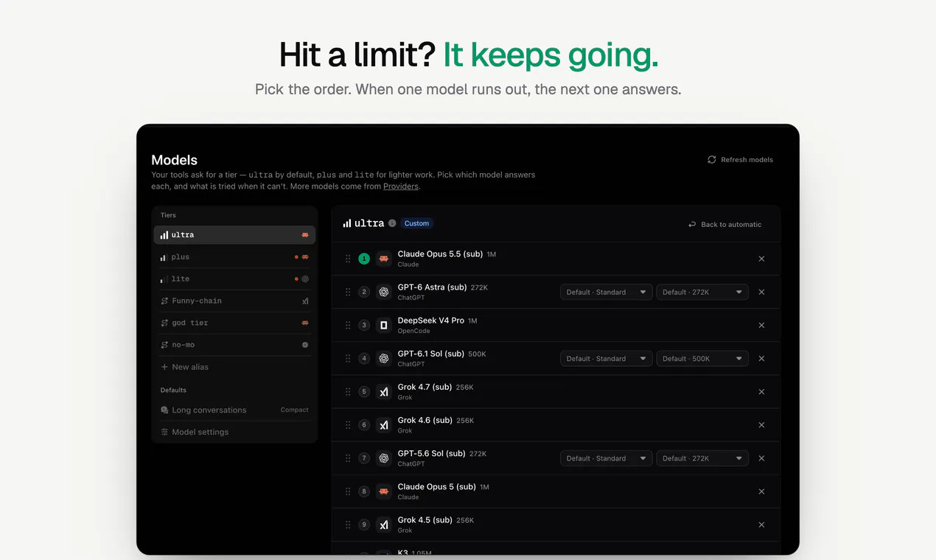This screenshot has width=936, height=560.
Task: Click the drag handle for GPT-5.6 Sol (sub)
Action: click(348, 458)
